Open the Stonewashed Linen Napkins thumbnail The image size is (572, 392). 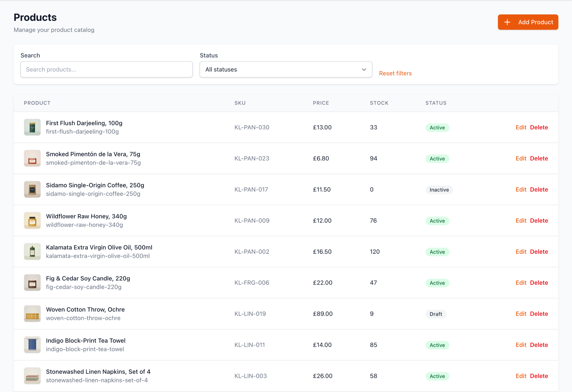(x=32, y=376)
